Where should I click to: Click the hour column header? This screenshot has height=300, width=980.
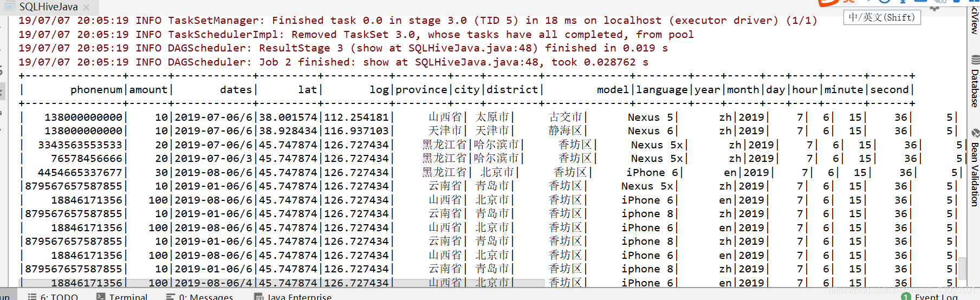pos(805,90)
